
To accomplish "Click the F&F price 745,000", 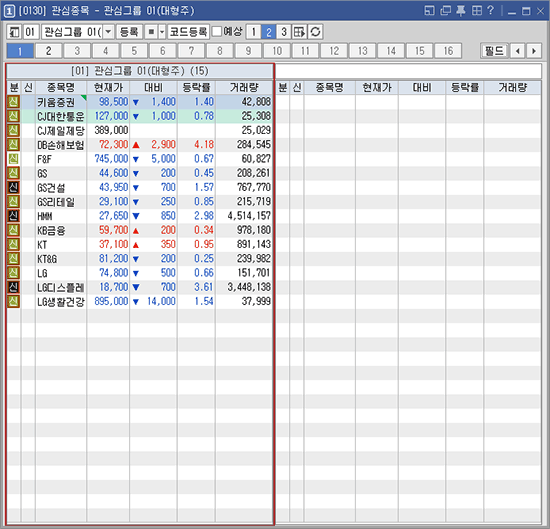I will pyautogui.click(x=111, y=159).
